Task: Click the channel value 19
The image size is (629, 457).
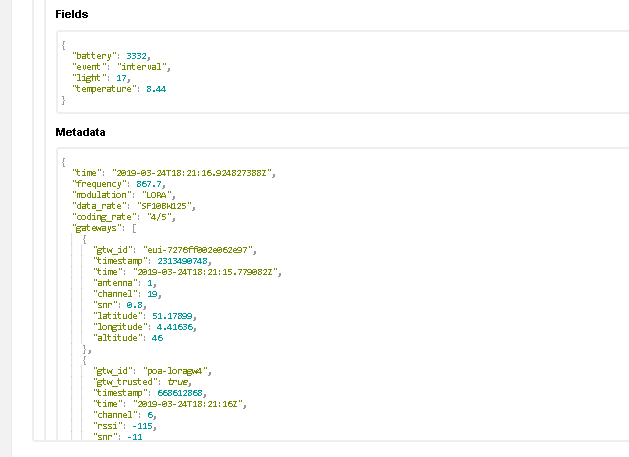Action: 152,294
